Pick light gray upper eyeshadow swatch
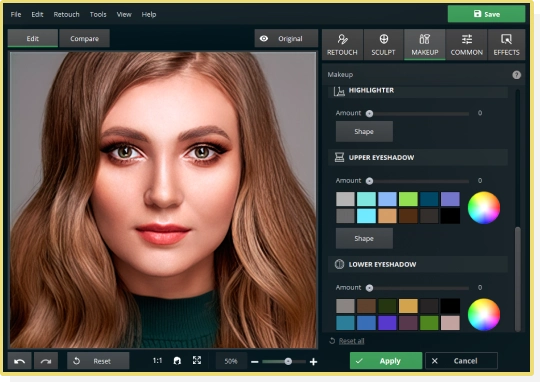Image resolution: width=540 pixels, height=382 pixels. point(345,199)
